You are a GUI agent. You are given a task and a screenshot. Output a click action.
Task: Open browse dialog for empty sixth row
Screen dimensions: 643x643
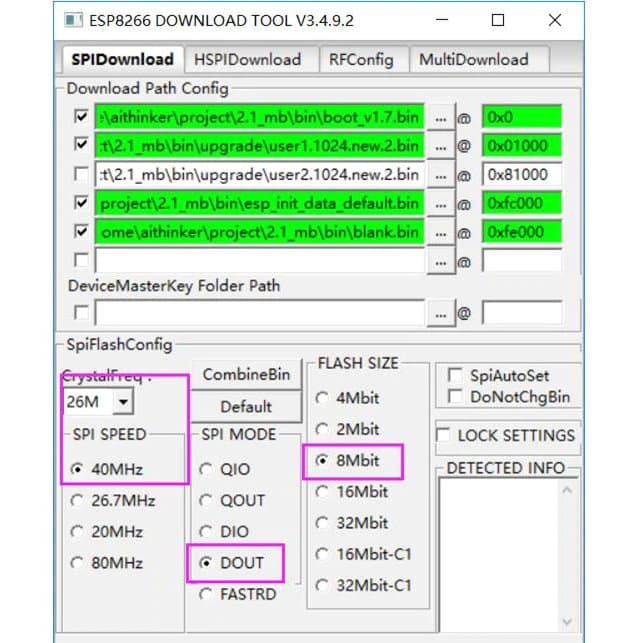tap(441, 261)
